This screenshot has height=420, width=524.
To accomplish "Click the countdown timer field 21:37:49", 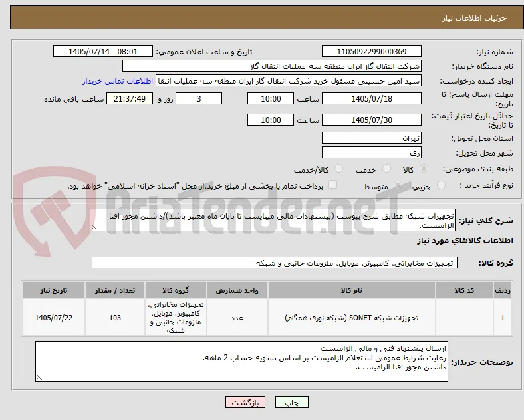I will point(130,98).
